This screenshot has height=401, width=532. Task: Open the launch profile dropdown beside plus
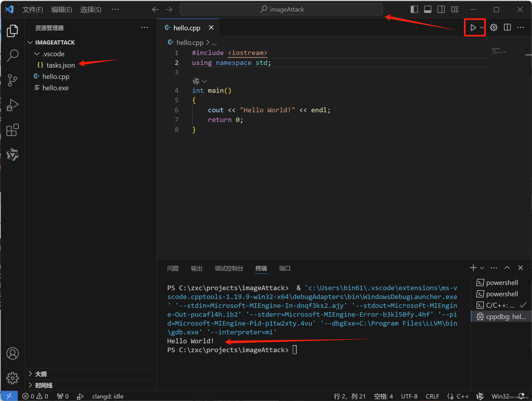[482, 268]
